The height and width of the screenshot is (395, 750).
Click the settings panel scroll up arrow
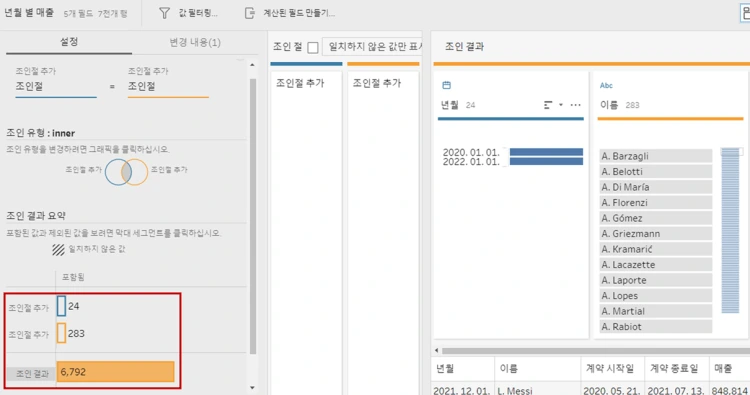tap(253, 65)
